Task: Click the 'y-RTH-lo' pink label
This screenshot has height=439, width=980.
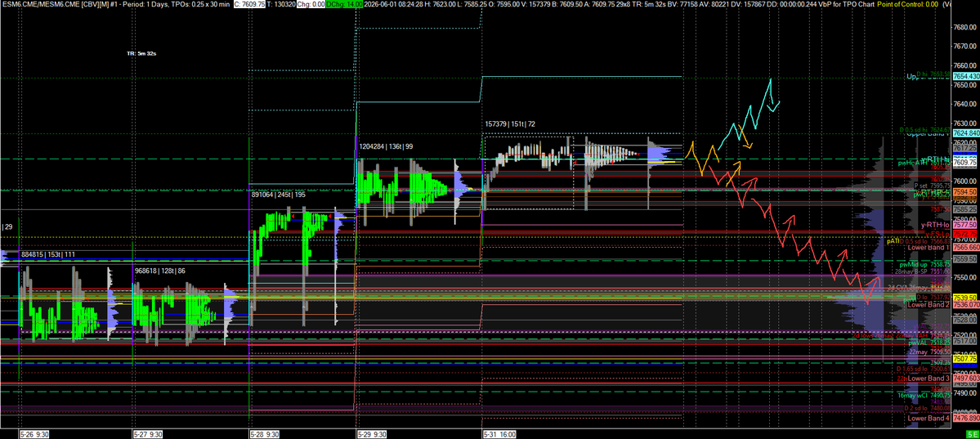Action: click(x=936, y=225)
